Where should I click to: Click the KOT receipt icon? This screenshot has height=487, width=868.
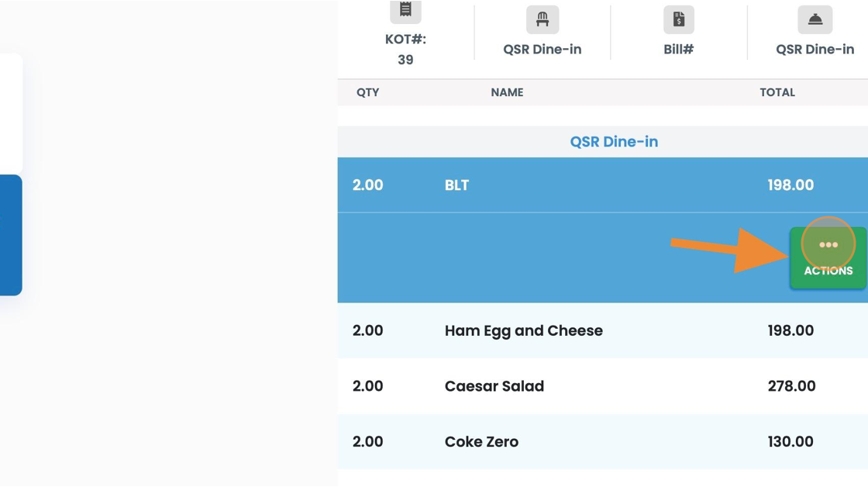pos(406,11)
